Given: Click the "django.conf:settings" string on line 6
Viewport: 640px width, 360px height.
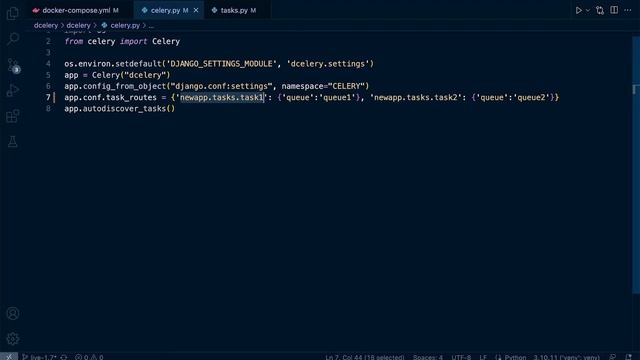Looking at the screenshot, I should pos(221,86).
